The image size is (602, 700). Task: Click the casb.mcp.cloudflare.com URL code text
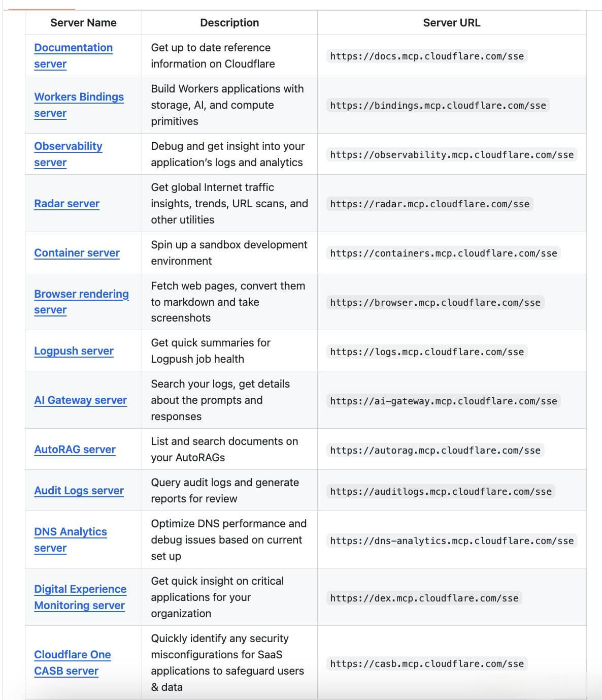[x=426, y=664]
